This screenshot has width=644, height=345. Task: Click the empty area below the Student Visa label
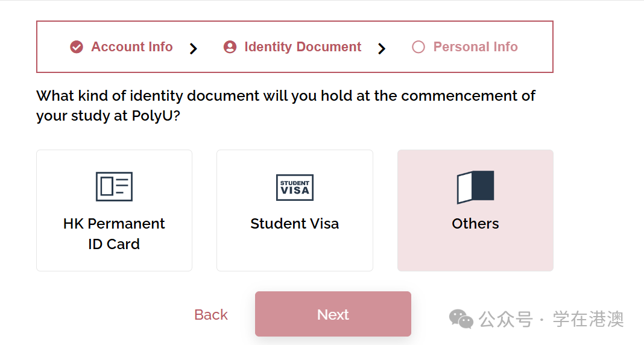[x=294, y=252]
